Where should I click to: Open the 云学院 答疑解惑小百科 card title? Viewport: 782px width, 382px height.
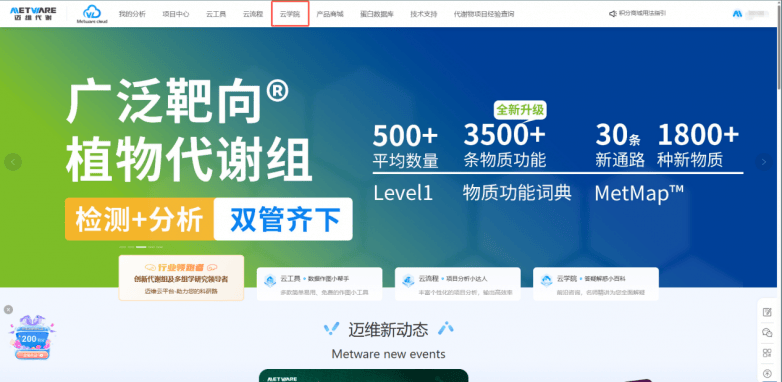[590, 278]
